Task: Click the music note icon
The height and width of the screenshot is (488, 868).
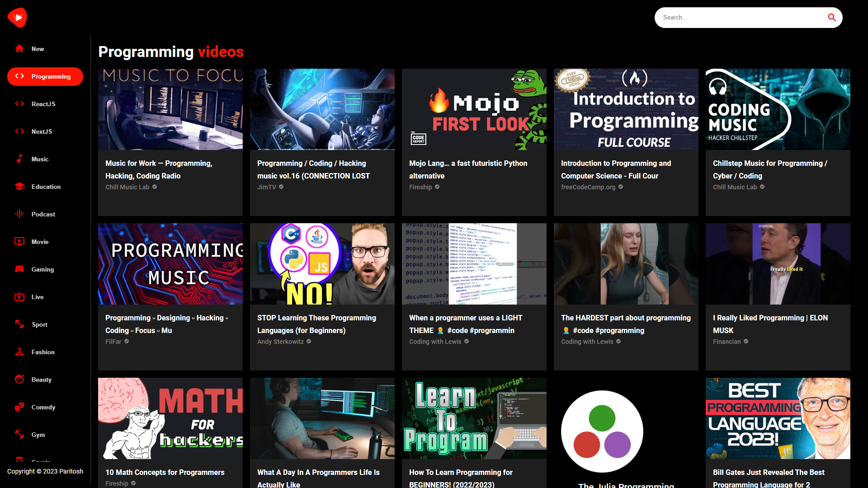Action: (x=19, y=159)
